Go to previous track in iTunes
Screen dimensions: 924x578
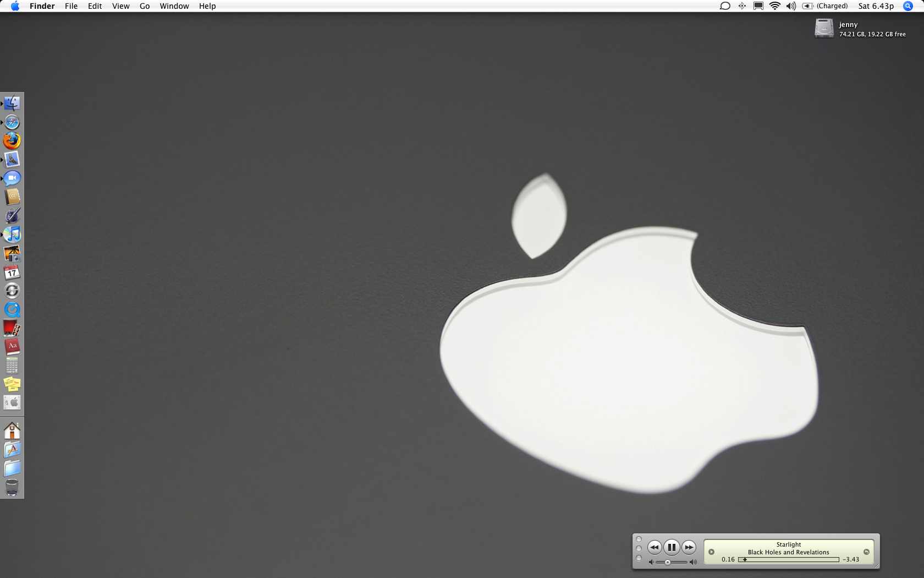pyautogui.click(x=654, y=547)
